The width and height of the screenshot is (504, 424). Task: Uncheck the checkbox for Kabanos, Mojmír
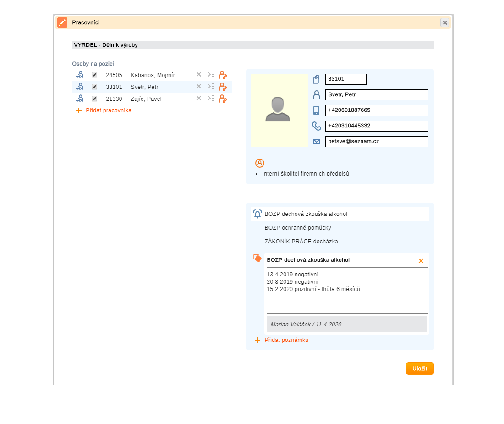click(94, 75)
